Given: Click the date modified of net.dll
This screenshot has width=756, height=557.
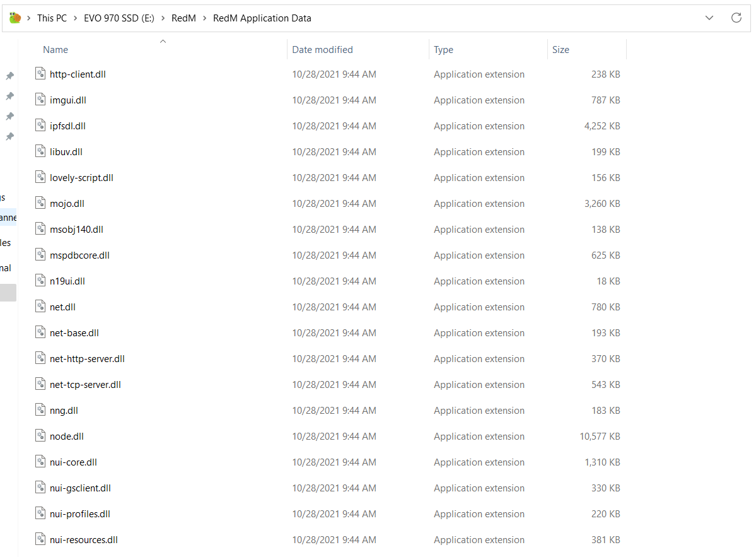Looking at the screenshot, I should point(334,307).
